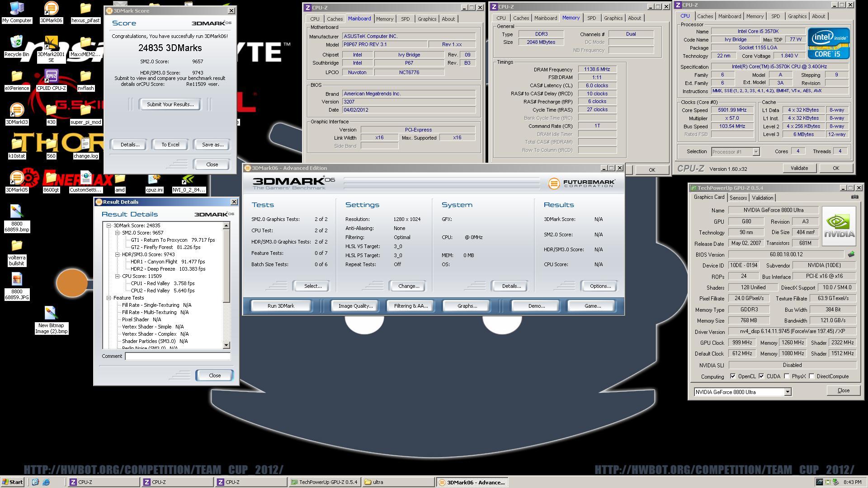
Task: Close the GPU-Z window via Close button
Action: point(843,390)
